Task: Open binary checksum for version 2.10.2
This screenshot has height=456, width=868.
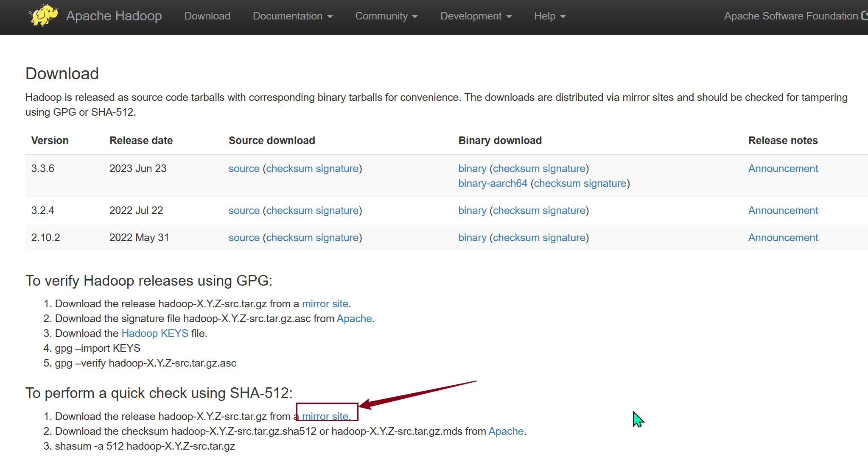Action: pyautogui.click(x=516, y=238)
